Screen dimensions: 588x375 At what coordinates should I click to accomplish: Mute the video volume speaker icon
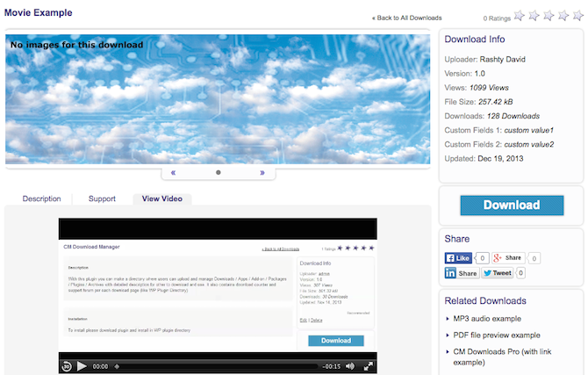[350, 366]
